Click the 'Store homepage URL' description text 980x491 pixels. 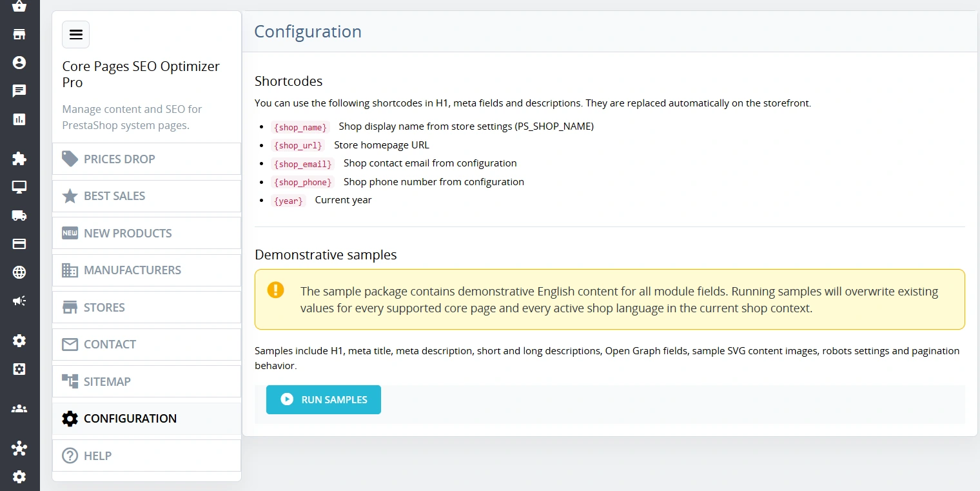point(382,145)
